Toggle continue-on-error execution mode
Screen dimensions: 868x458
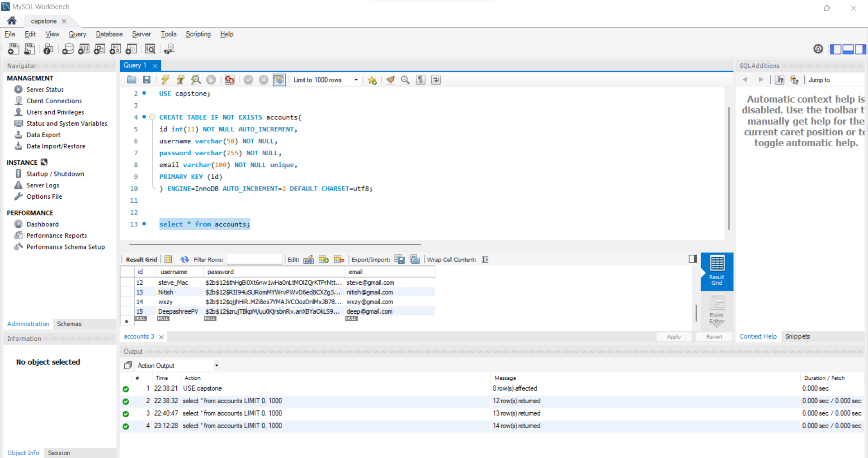coord(230,80)
